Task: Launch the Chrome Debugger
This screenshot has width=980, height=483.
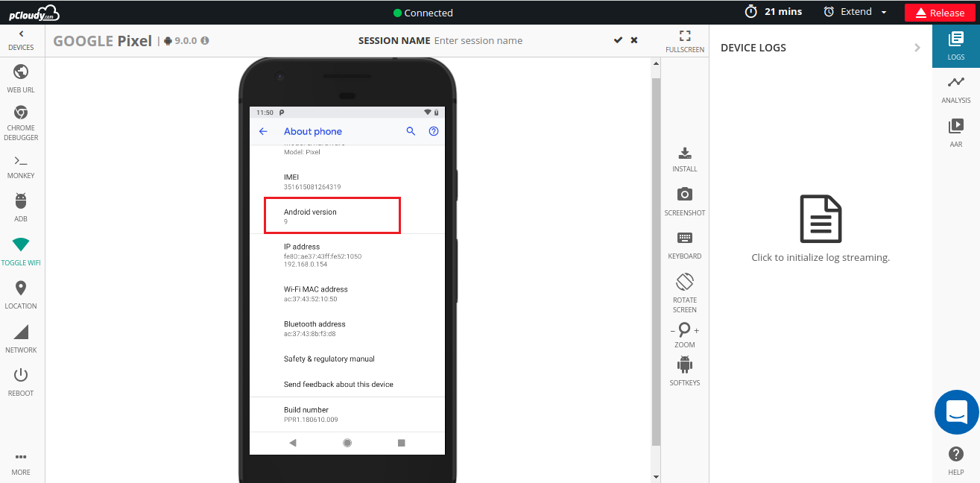Action: (21, 122)
